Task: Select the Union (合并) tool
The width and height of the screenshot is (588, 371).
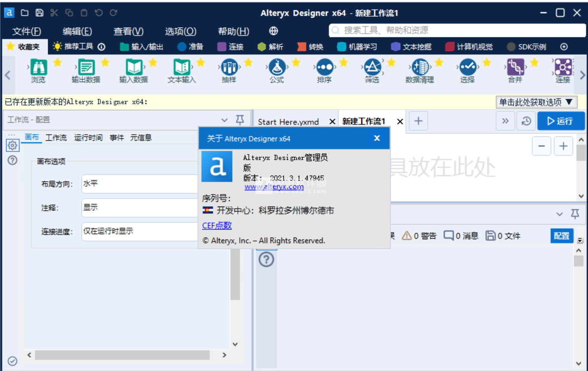Action: [x=515, y=68]
